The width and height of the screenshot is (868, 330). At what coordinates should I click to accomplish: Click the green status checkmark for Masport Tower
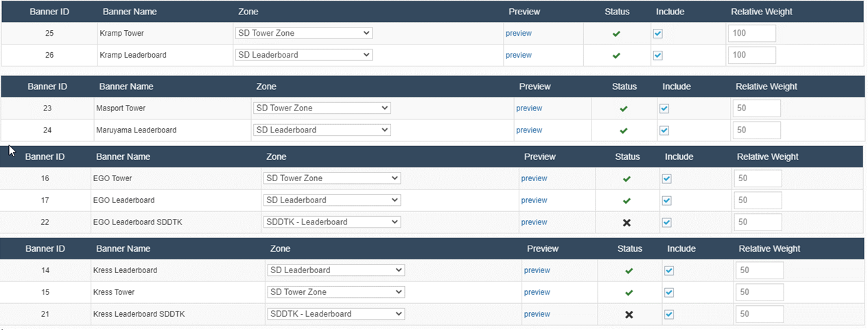coord(624,108)
